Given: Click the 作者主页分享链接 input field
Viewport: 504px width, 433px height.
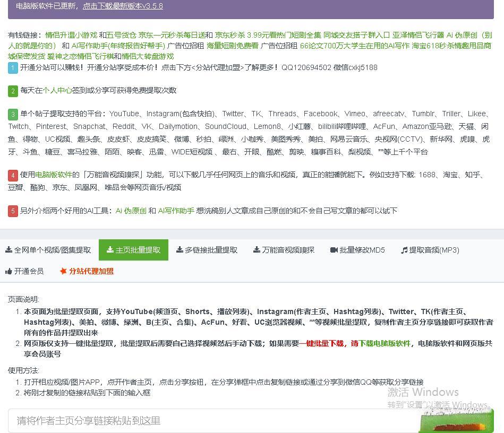Looking at the screenshot, I should coord(212,421).
